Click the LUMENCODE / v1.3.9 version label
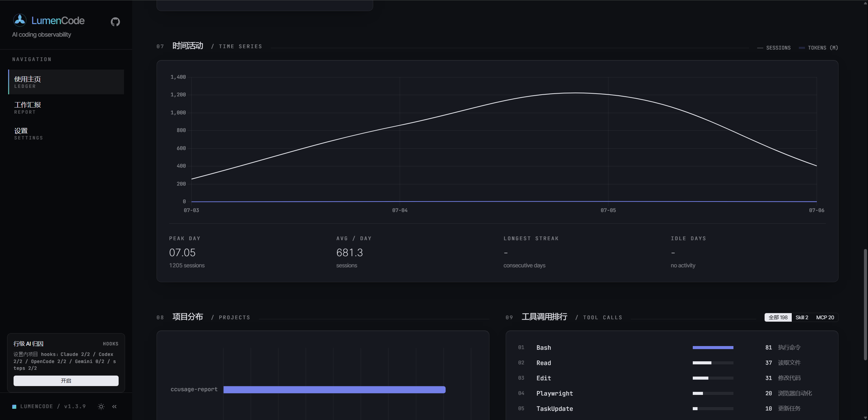This screenshot has width=868, height=420. tap(53, 406)
